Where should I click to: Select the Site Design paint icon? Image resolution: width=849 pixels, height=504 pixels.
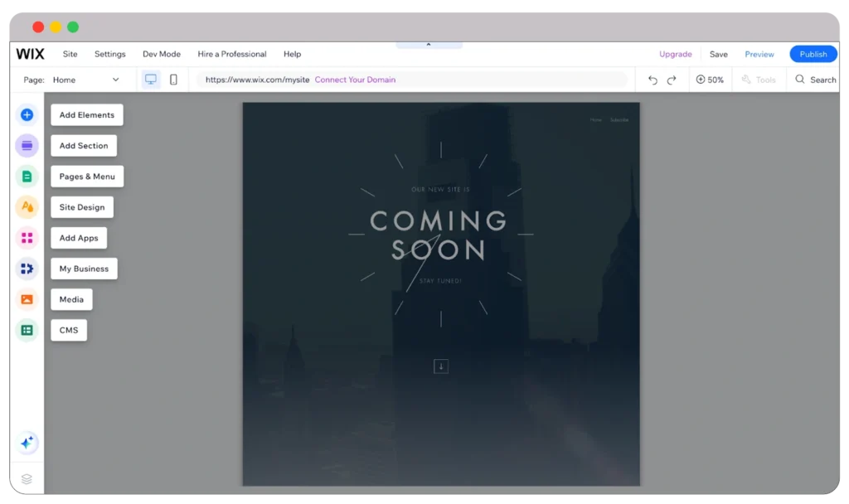coord(27,206)
